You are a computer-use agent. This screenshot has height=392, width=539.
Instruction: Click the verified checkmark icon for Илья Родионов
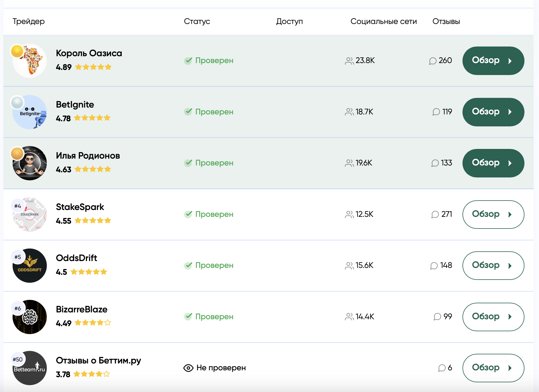pos(188,163)
